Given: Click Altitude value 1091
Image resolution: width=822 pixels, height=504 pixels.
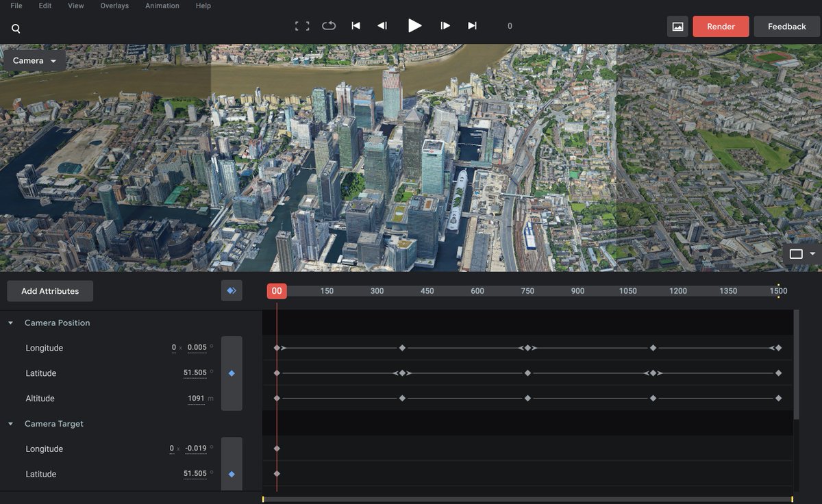Looking at the screenshot, I should pos(196,399).
